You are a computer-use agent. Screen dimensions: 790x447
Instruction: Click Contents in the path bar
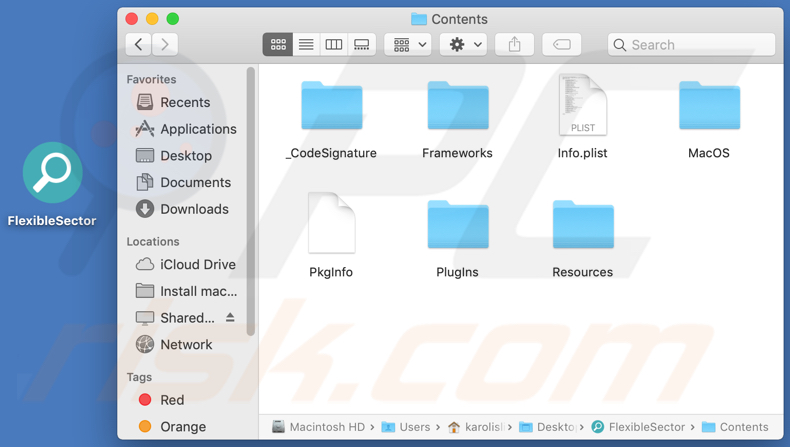tap(735, 427)
